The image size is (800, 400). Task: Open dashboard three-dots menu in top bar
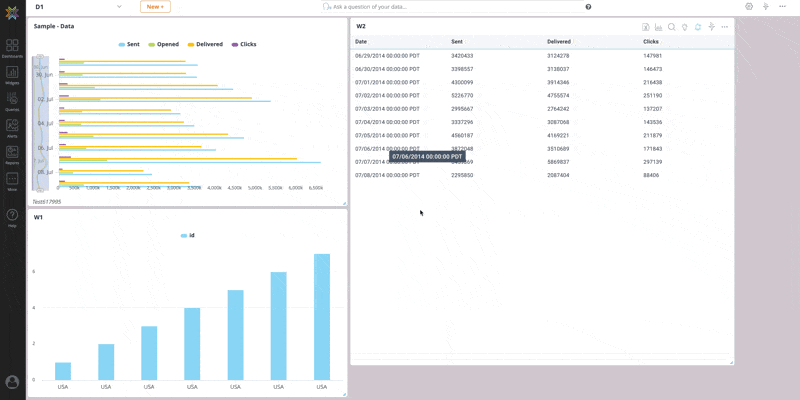tap(782, 6)
